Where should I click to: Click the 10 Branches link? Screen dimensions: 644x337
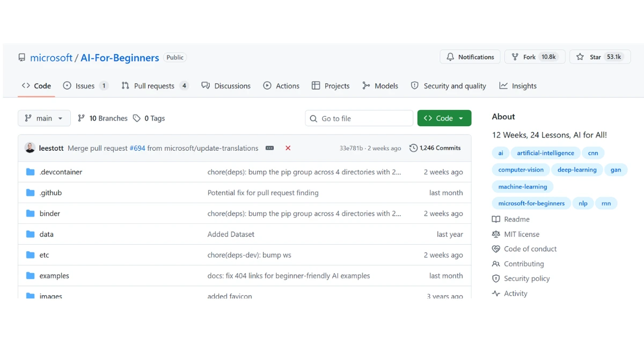[x=103, y=118]
